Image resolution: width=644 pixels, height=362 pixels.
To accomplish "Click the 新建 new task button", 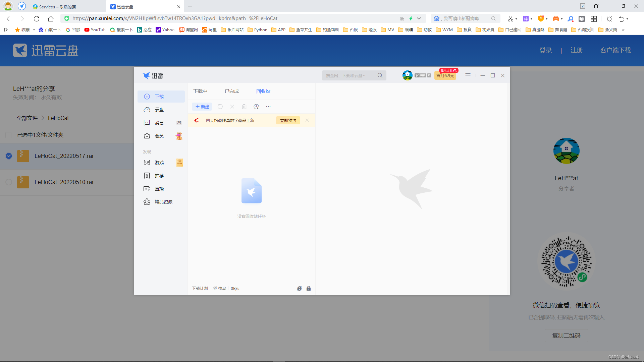I will 202,107.
